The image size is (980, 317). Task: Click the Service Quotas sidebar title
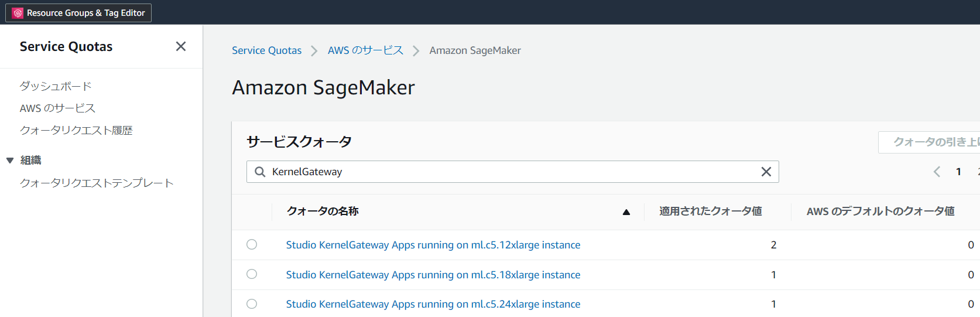tap(66, 46)
